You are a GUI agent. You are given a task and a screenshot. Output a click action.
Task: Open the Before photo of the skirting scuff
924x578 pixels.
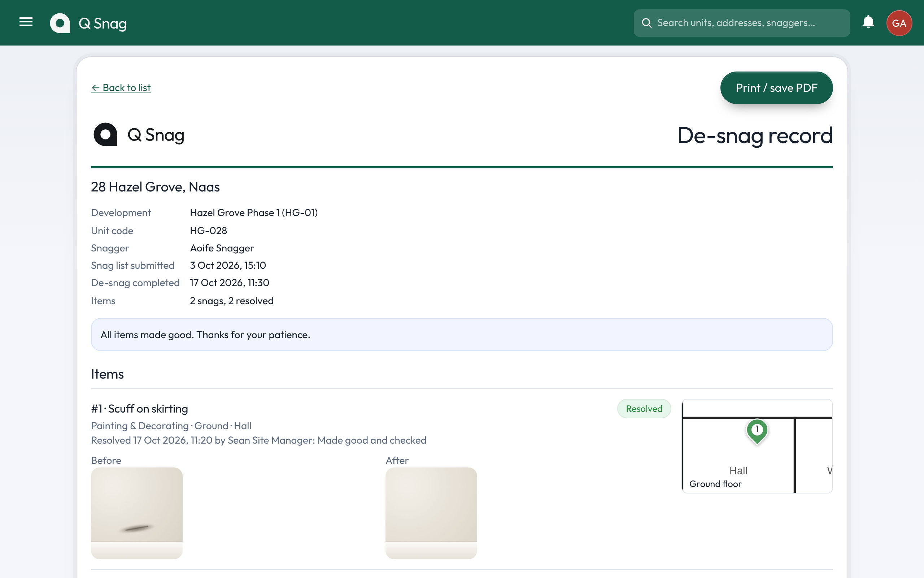[x=137, y=513]
